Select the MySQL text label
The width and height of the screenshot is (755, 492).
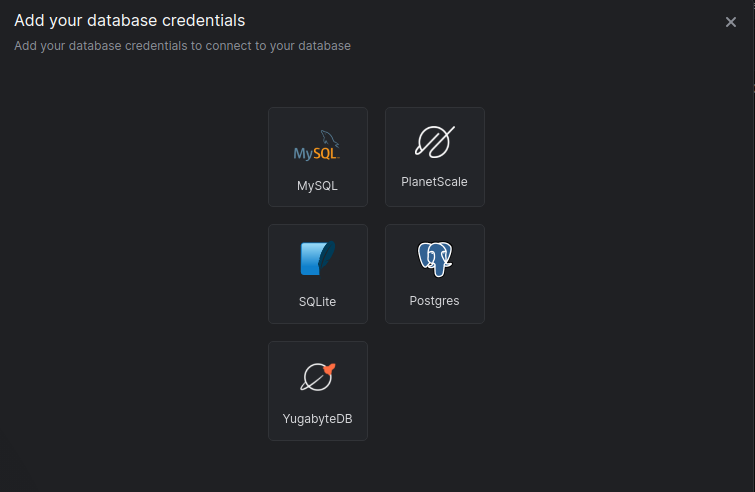coord(317,186)
